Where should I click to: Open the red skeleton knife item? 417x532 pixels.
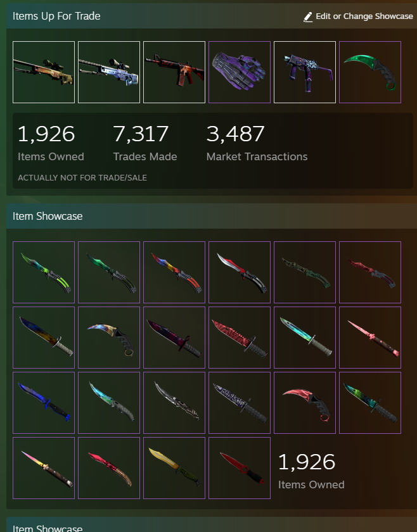point(240,468)
